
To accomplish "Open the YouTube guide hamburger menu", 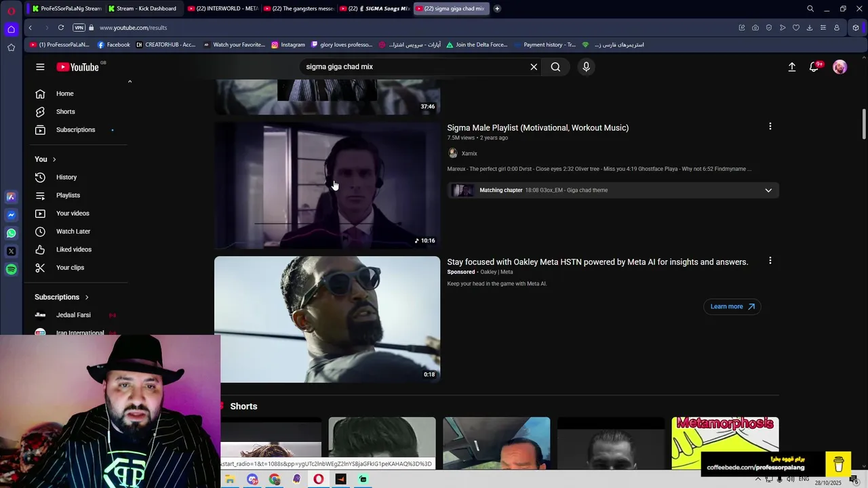I will [x=40, y=66].
